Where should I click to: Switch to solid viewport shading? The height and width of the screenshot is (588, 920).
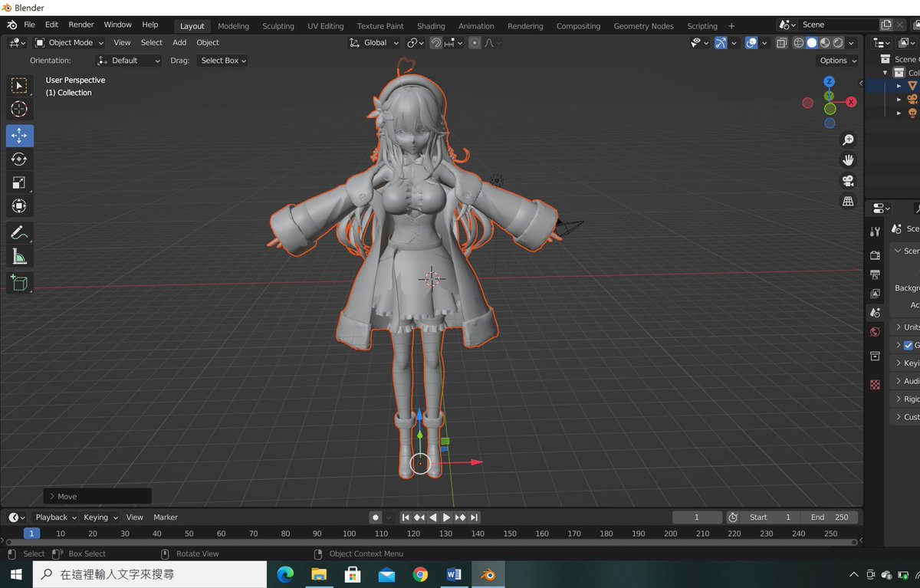[811, 43]
